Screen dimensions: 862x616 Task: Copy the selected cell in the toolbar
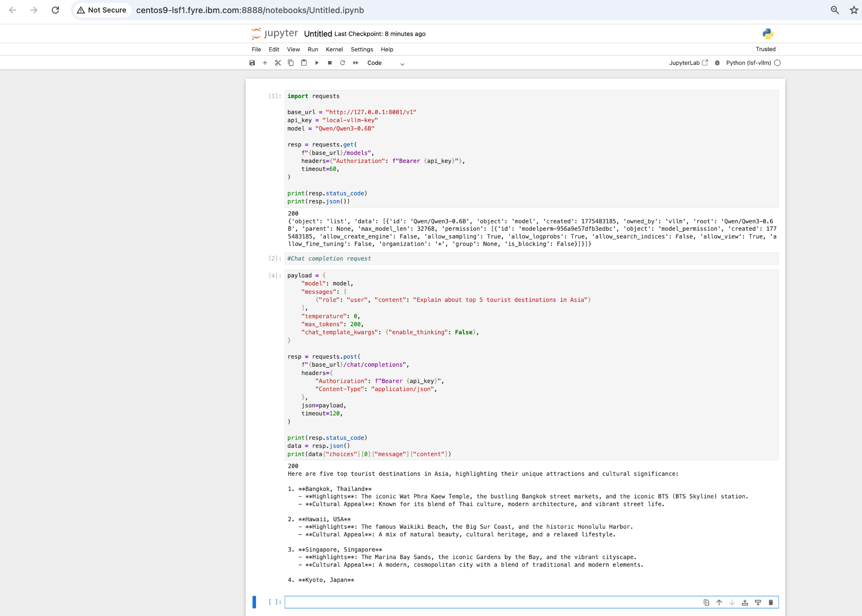[x=291, y=63]
